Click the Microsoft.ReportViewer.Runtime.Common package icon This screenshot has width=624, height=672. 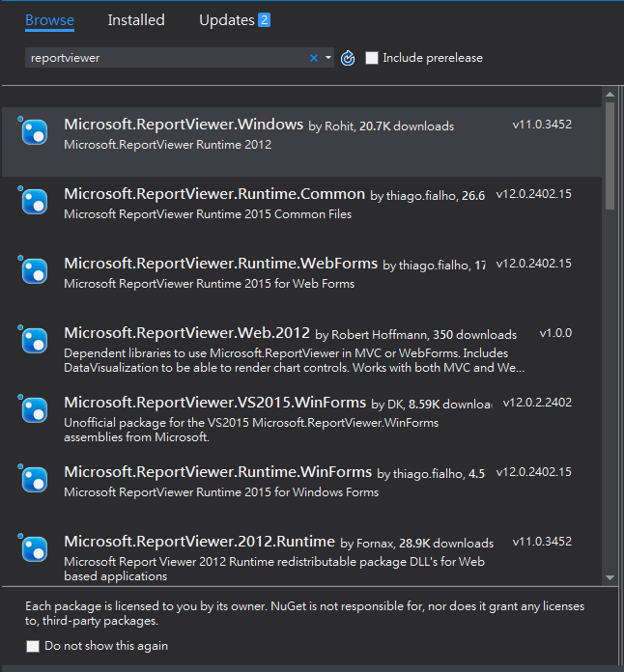tap(35, 202)
